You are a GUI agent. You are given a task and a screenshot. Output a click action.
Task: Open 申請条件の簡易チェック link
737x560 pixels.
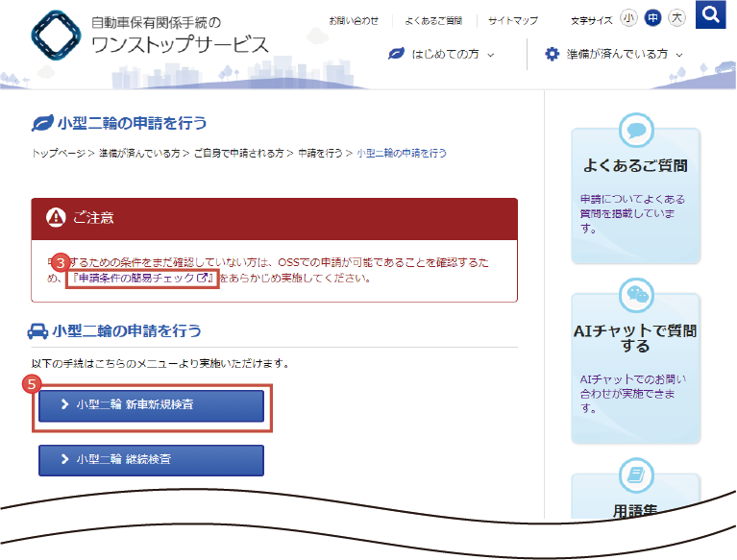(x=142, y=279)
